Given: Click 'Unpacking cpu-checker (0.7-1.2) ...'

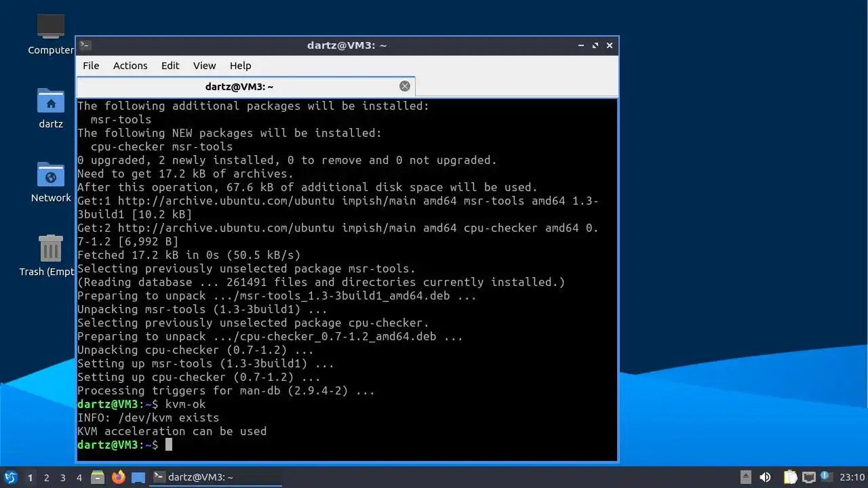Looking at the screenshot, I should coord(195,350).
